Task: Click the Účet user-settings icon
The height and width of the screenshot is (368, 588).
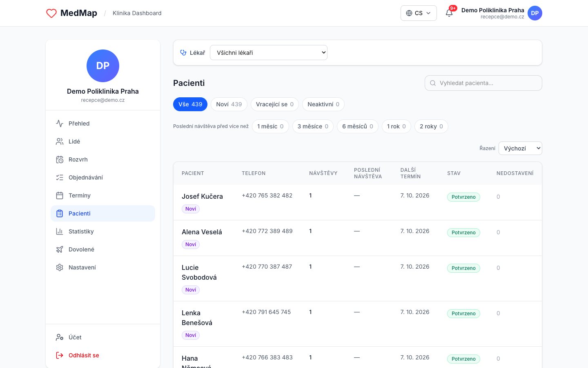Action: click(60, 337)
